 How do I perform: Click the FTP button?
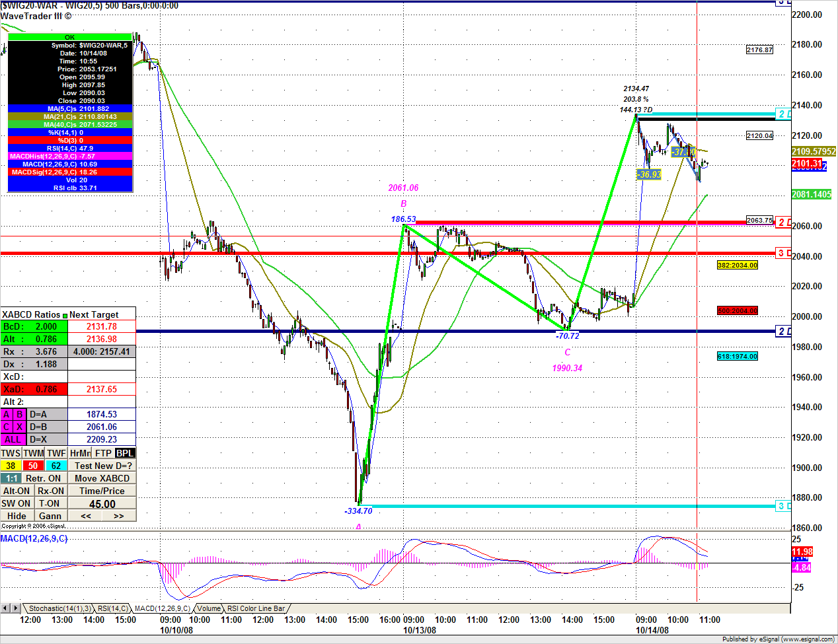pos(103,453)
